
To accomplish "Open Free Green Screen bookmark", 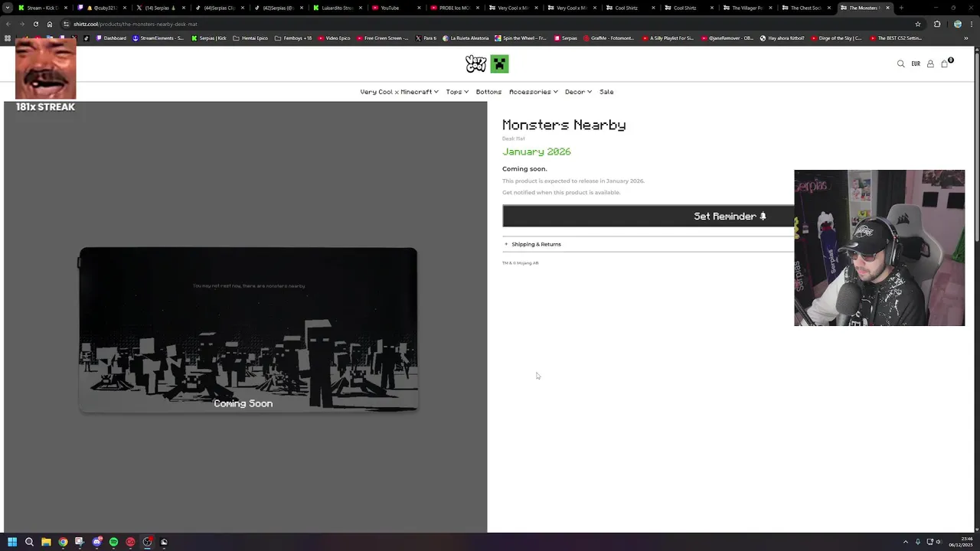I will click(382, 38).
